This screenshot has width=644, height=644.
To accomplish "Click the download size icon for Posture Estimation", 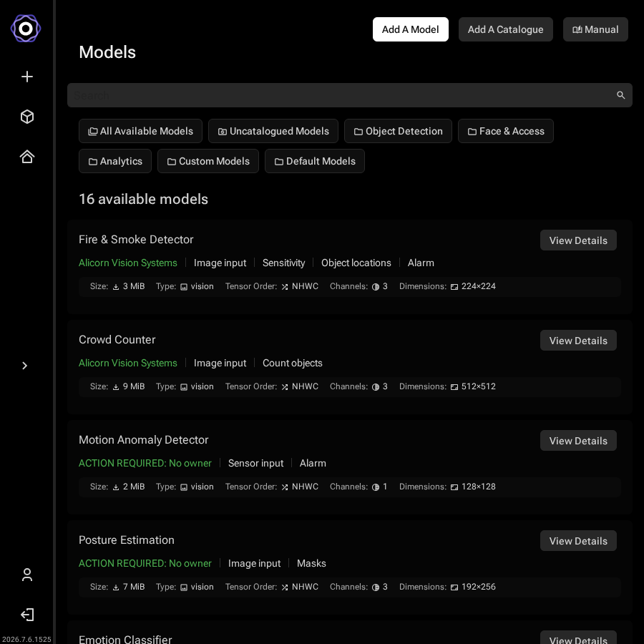I will 116,587.
